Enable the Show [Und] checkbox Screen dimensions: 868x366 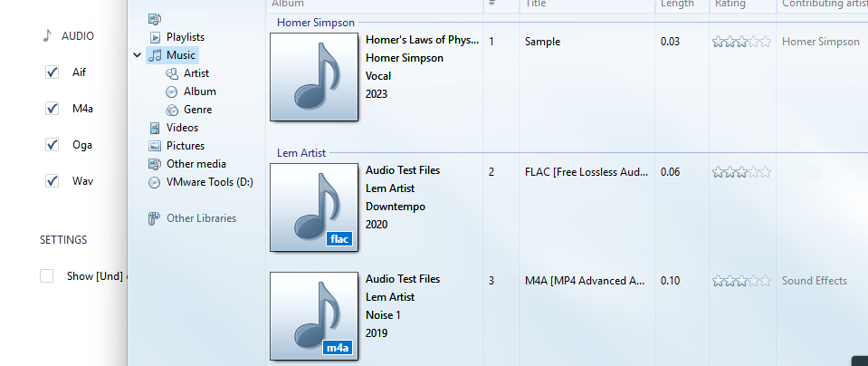pos(46,275)
